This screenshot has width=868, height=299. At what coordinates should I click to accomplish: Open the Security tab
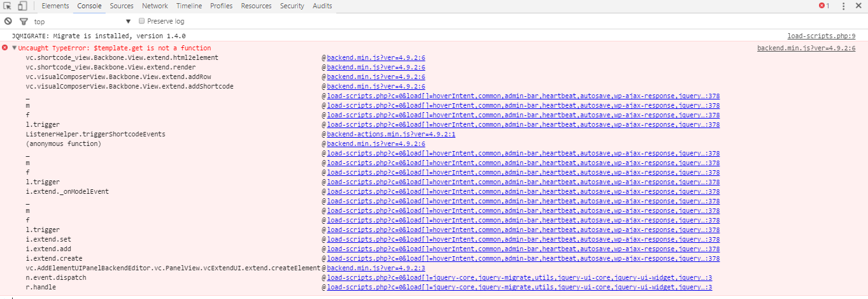point(292,6)
